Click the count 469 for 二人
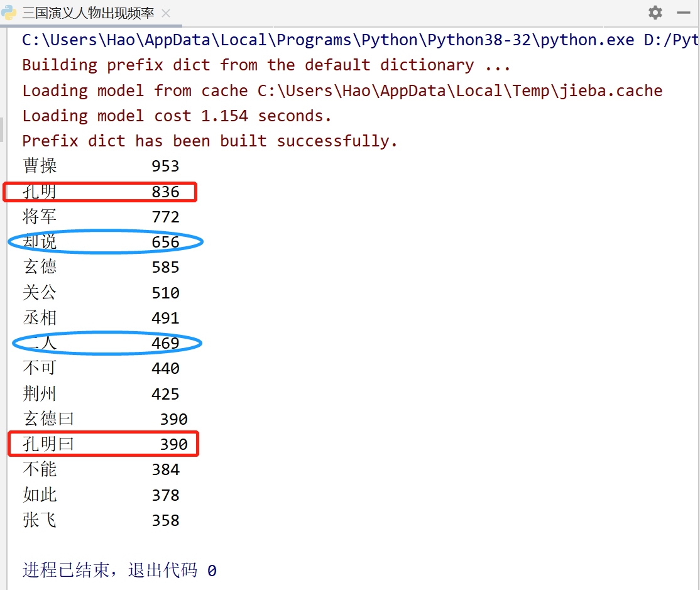The height and width of the screenshot is (590, 700). (165, 343)
